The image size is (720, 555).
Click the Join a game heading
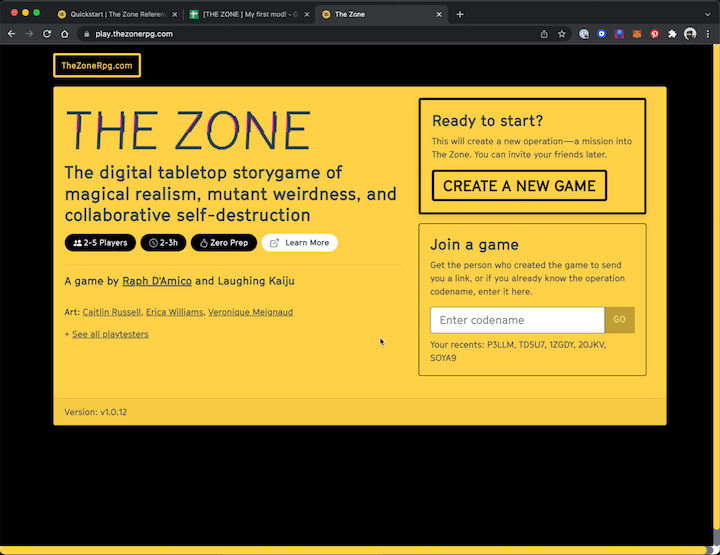474,245
